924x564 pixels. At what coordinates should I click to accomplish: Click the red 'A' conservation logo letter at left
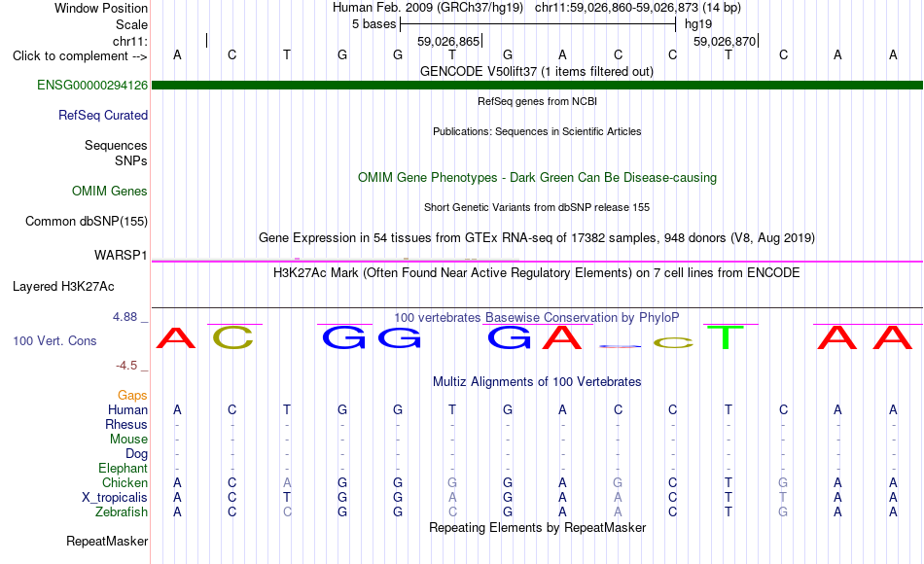[176, 338]
